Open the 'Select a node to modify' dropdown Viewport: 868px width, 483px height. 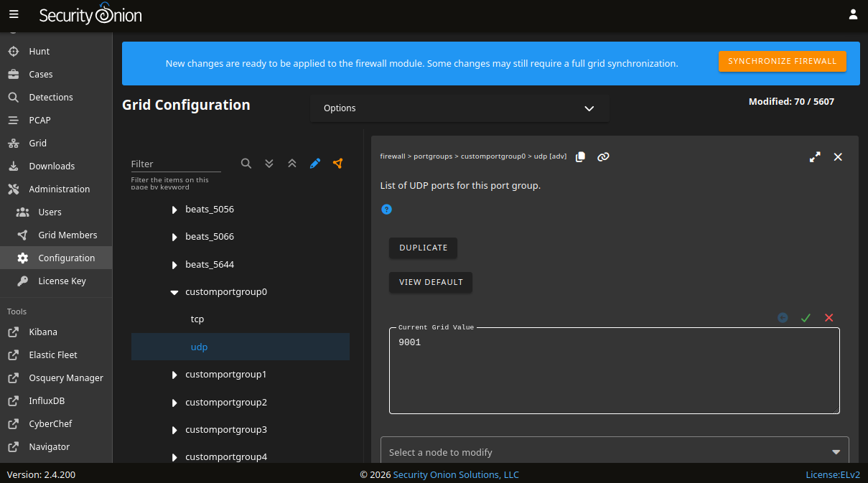[614, 452]
